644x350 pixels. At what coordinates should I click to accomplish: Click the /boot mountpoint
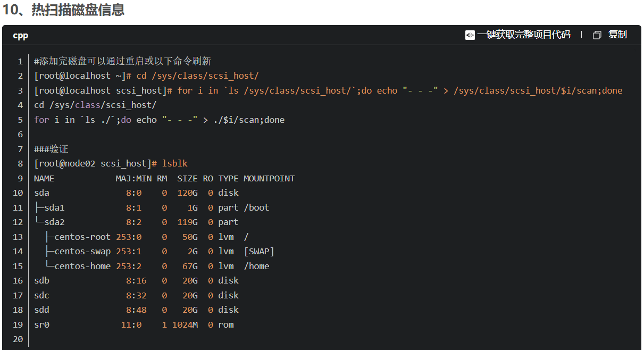click(x=256, y=207)
